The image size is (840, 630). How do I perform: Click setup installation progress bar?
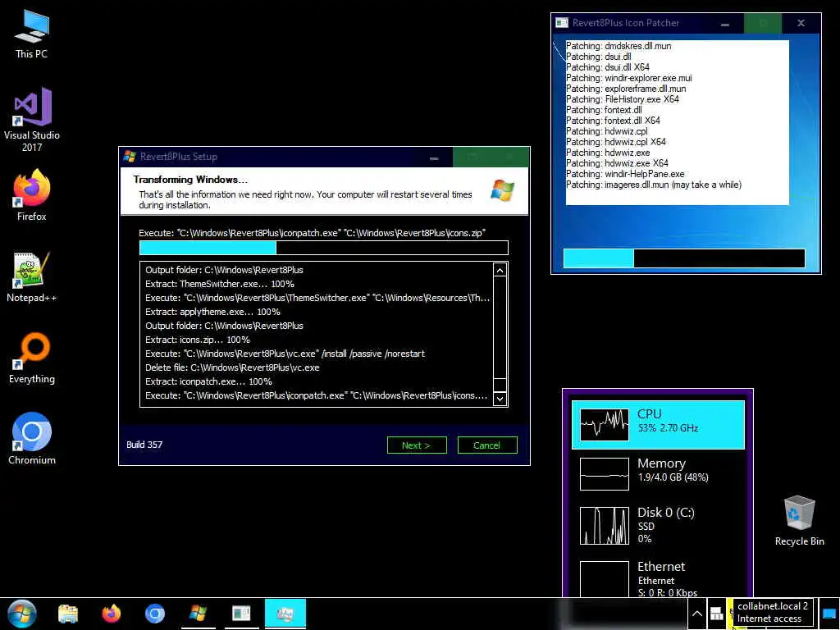(323, 248)
